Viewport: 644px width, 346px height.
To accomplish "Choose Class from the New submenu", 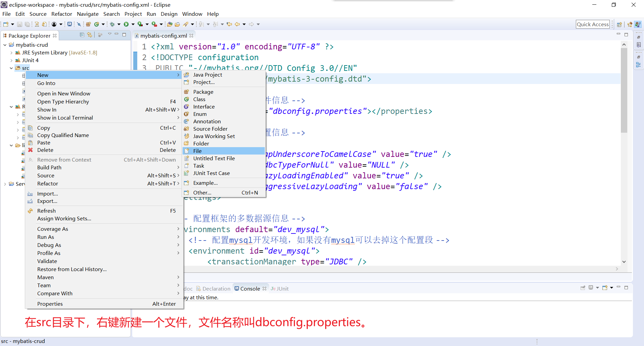I will pos(224,99).
